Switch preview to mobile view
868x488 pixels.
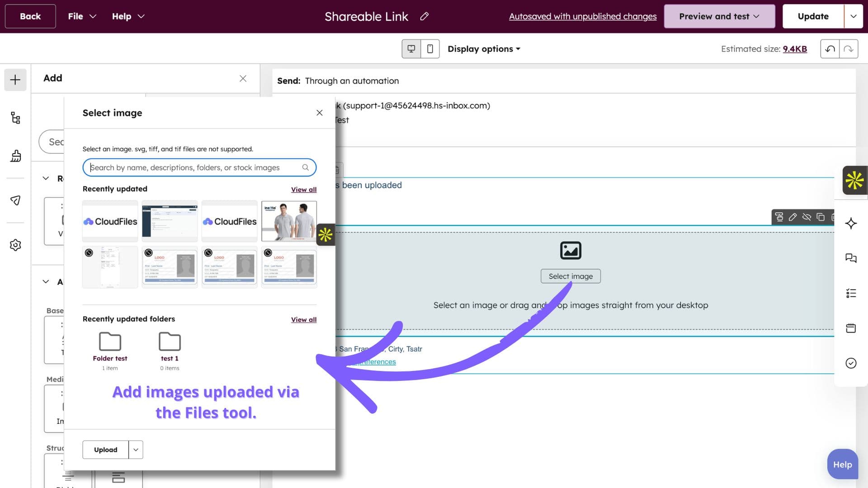point(430,48)
